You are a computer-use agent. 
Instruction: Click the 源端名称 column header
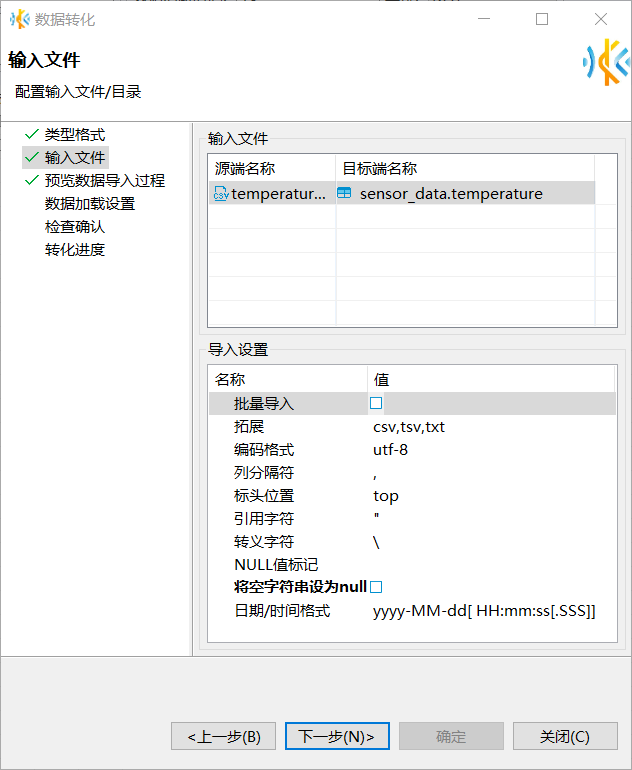point(245,169)
